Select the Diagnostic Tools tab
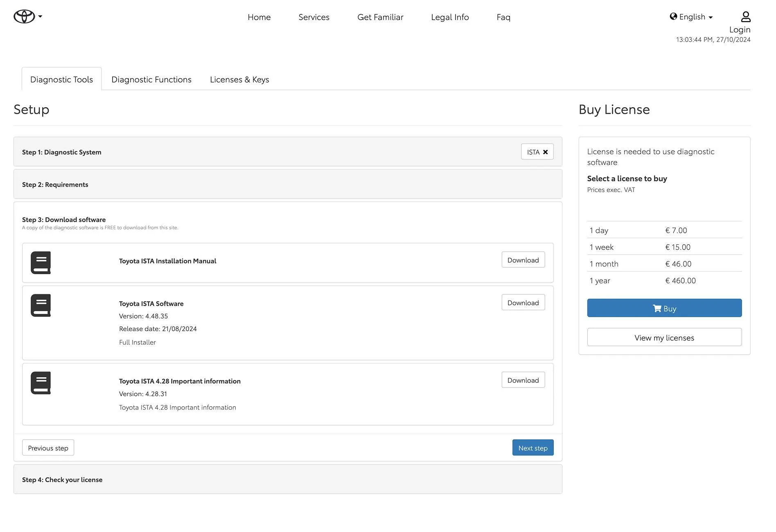Viewport: 776px width, 532px height. point(61,79)
